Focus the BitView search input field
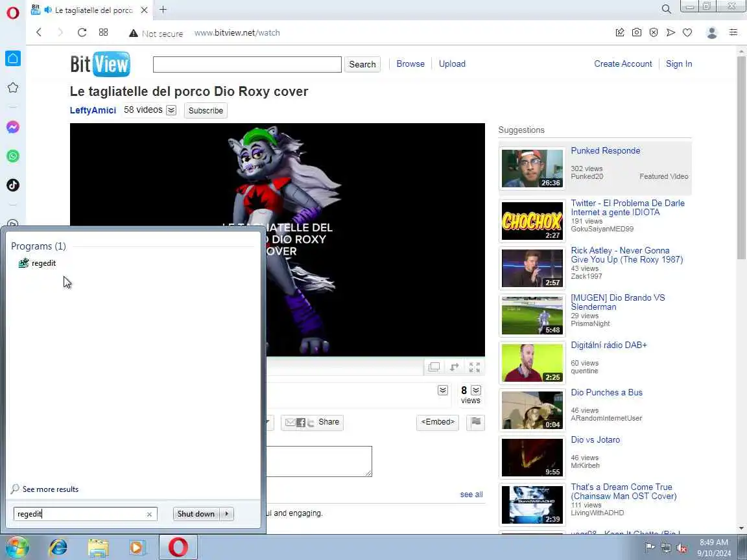The width and height of the screenshot is (747, 560). (247, 64)
